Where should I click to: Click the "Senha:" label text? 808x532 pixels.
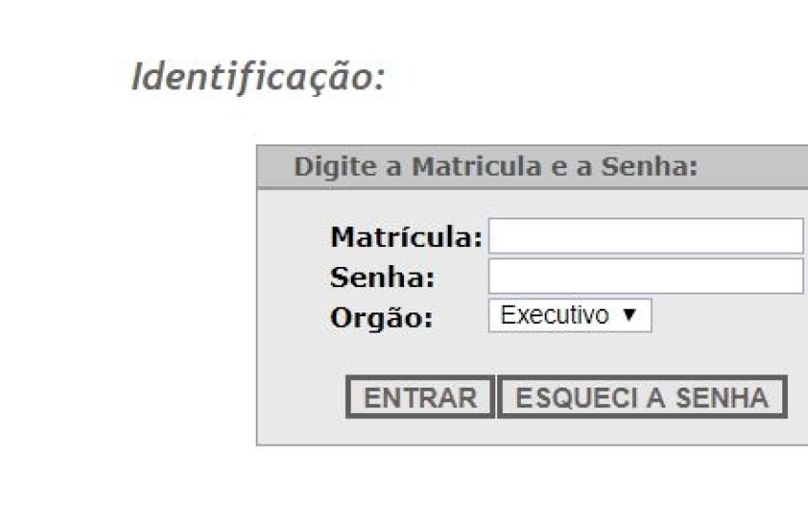click(382, 277)
